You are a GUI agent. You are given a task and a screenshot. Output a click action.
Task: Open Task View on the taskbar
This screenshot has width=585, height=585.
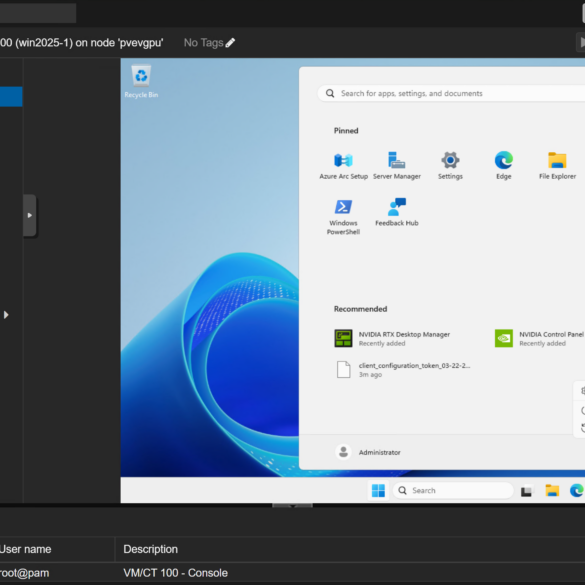click(526, 491)
